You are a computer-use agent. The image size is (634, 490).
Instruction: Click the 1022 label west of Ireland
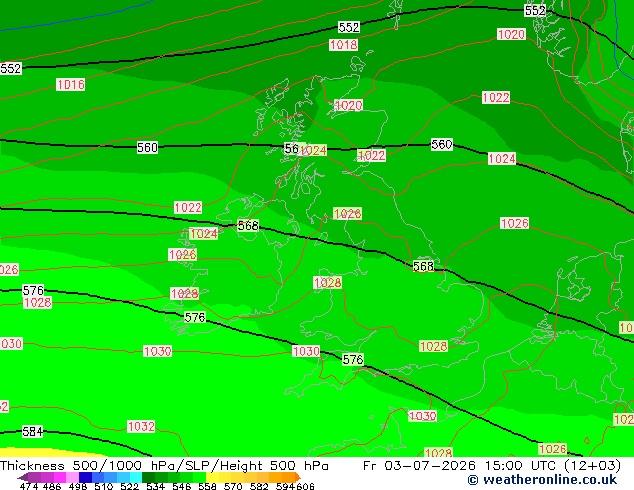[x=188, y=207]
